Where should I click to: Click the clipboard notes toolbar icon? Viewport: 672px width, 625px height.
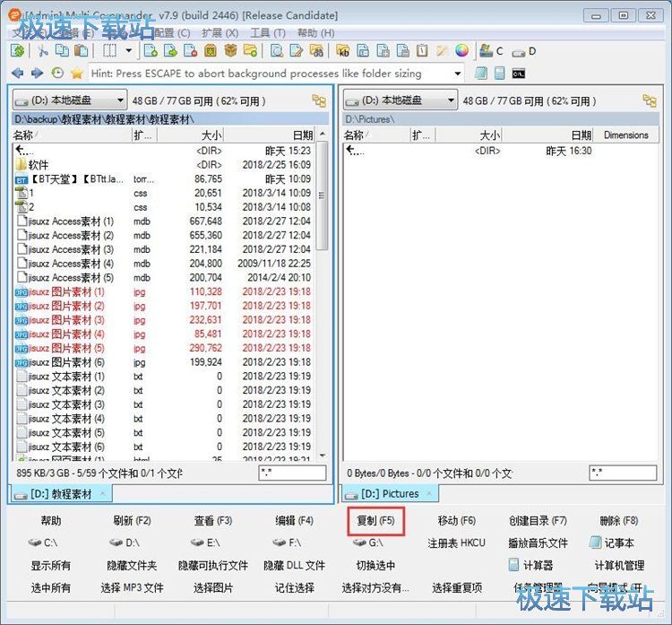pyautogui.click(x=423, y=51)
